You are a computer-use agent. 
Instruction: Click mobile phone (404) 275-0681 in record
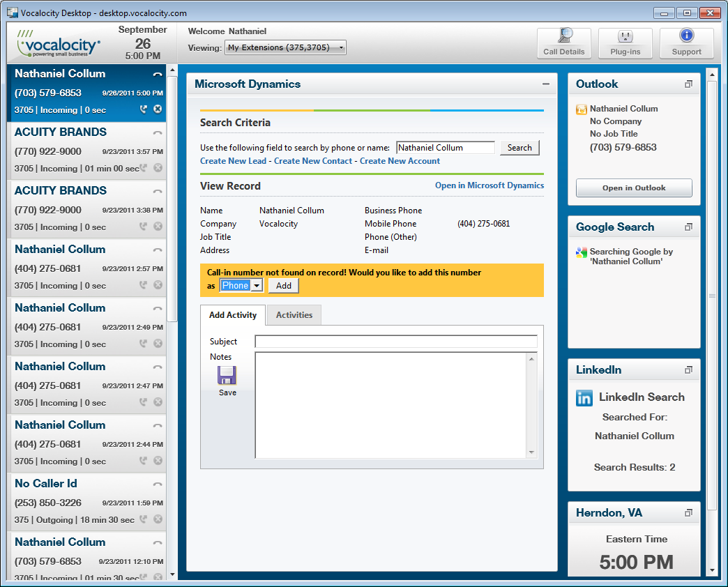[483, 224]
